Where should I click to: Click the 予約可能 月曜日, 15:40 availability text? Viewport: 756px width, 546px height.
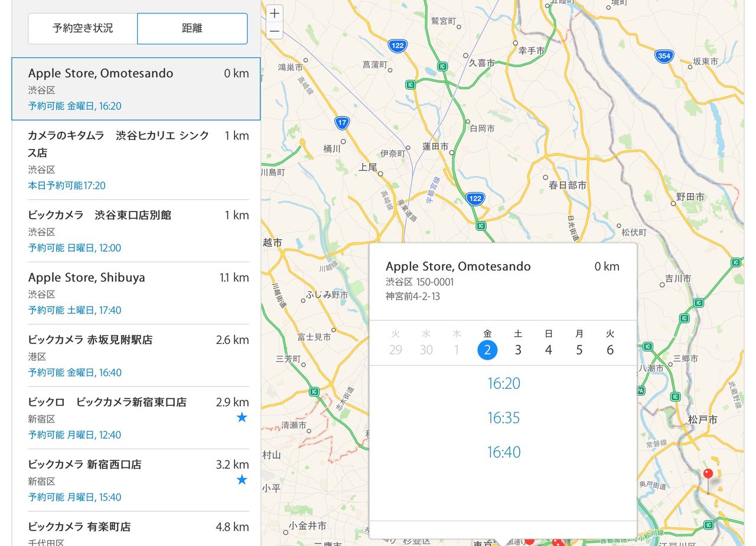[75, 497]
